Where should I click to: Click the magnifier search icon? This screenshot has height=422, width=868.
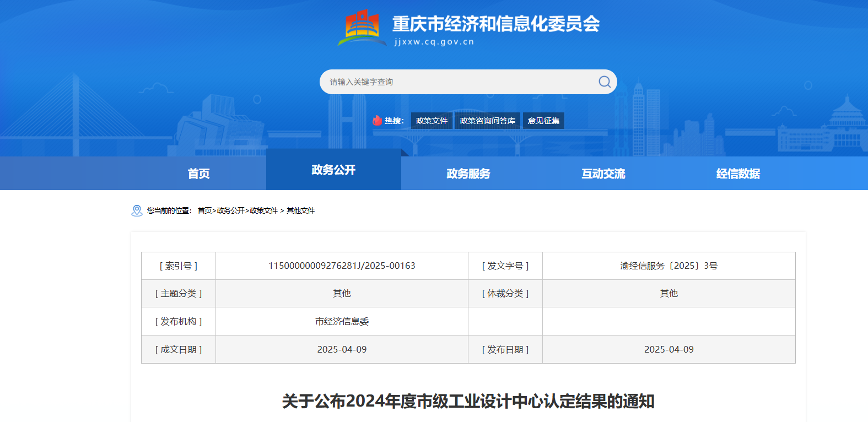pyautogui.click(x=605, y=82)
